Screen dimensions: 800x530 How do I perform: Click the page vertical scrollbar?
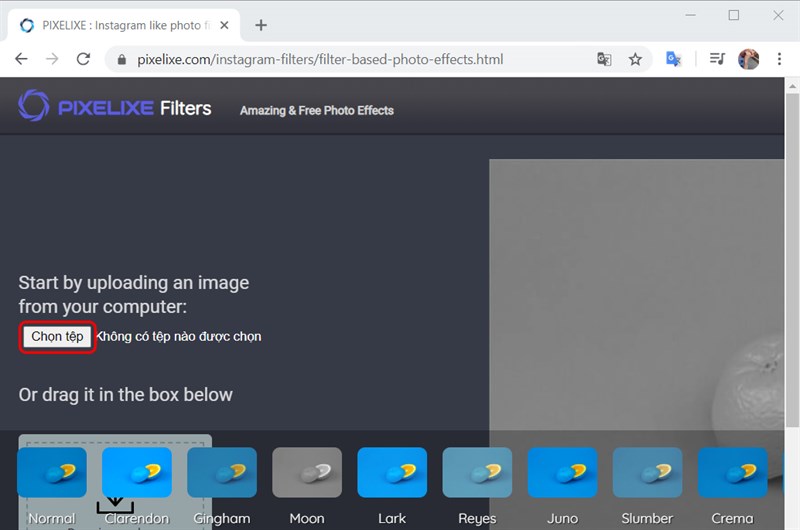(x=792, y=260)
